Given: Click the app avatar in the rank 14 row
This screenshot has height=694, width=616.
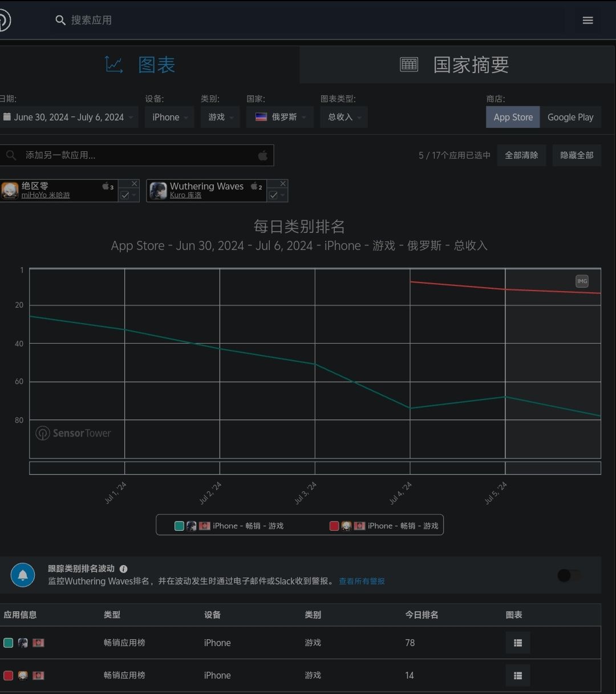Looking at the screenshot, I should coord(23,675).
